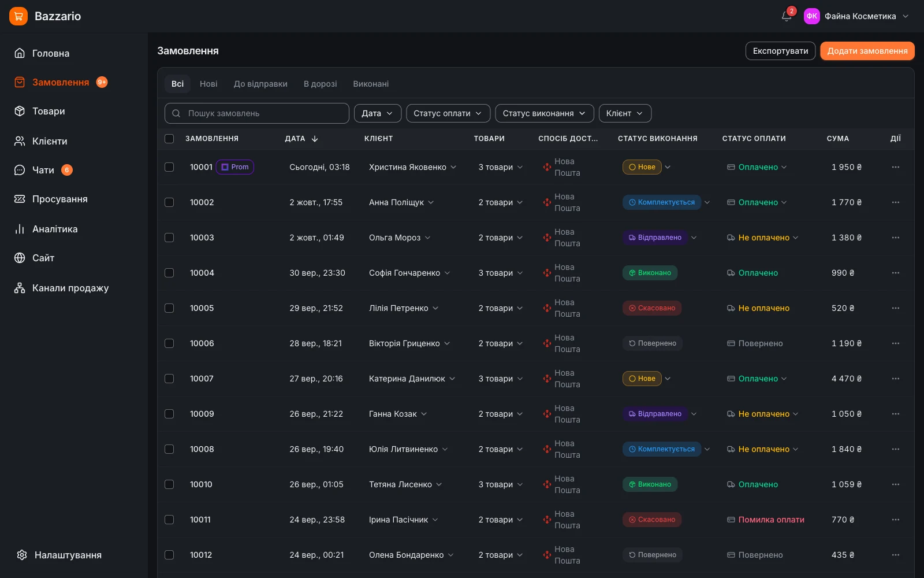Tick the select-all orders checkbox
The image size is (924, 578).
point(169,139)
